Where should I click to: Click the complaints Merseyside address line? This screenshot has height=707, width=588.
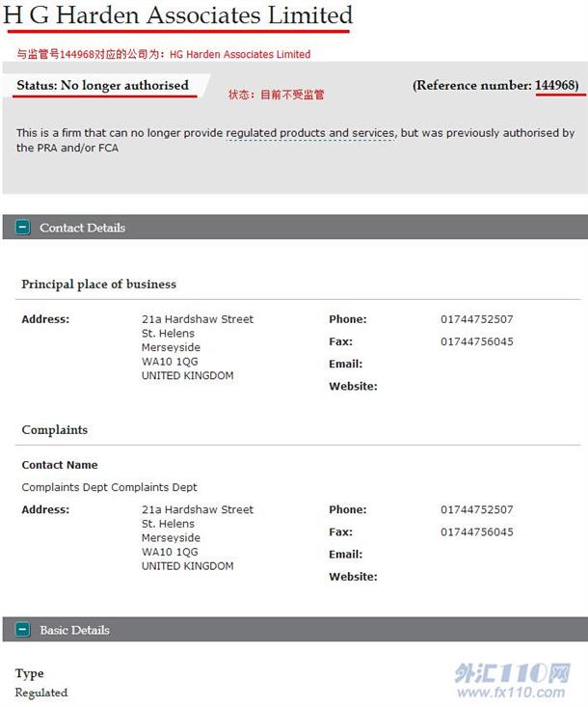[x=171, y=537]
